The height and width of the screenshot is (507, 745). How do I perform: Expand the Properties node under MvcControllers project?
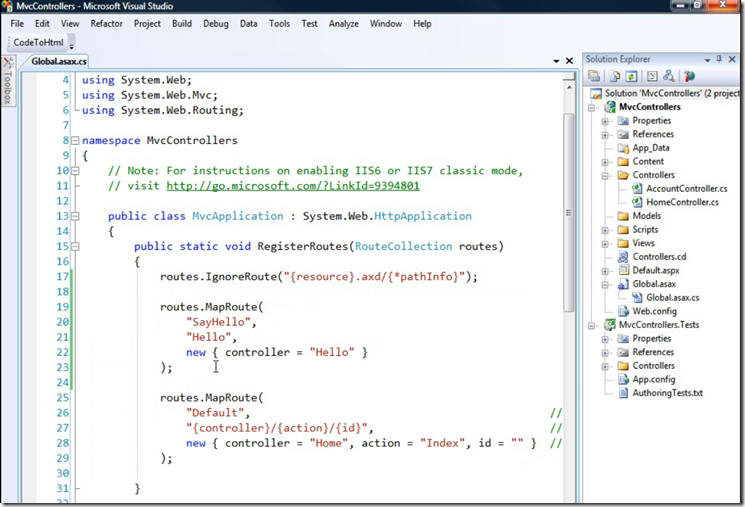[605, 121]
